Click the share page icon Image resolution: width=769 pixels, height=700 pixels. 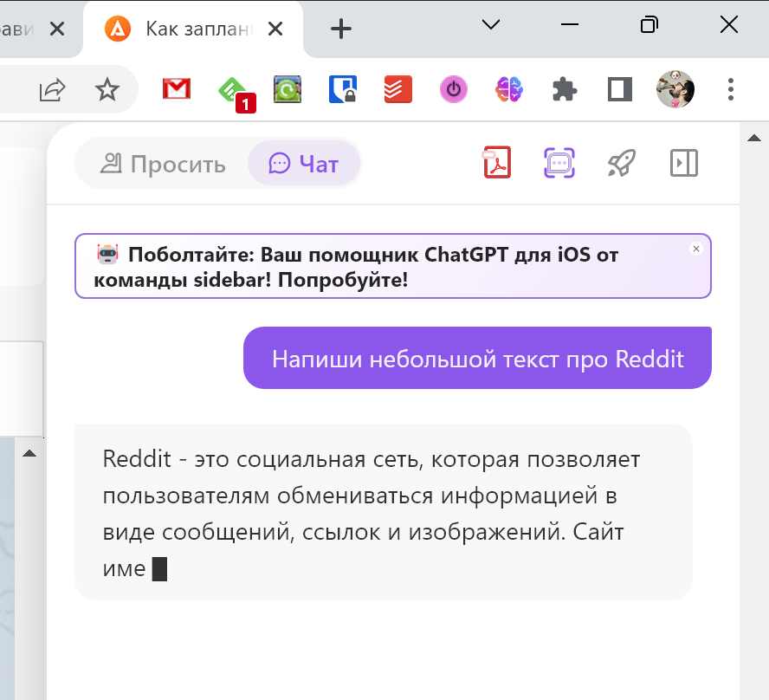(52, 90)
